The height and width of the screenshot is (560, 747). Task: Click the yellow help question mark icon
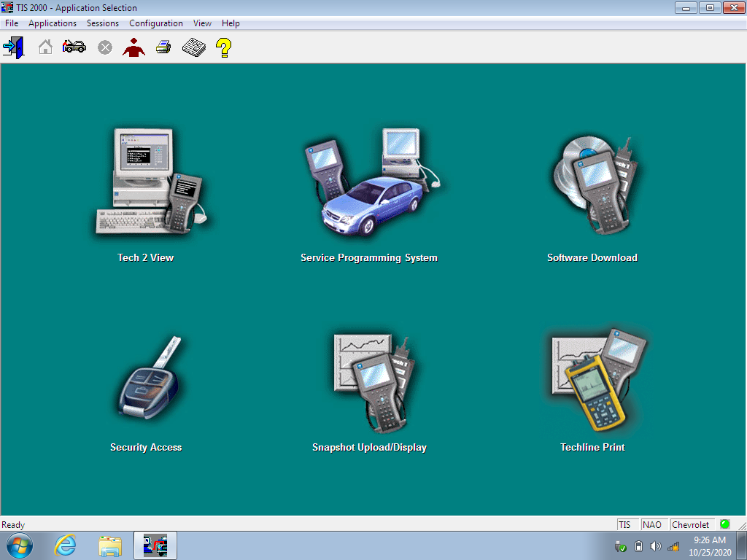[x=223, y=47]
